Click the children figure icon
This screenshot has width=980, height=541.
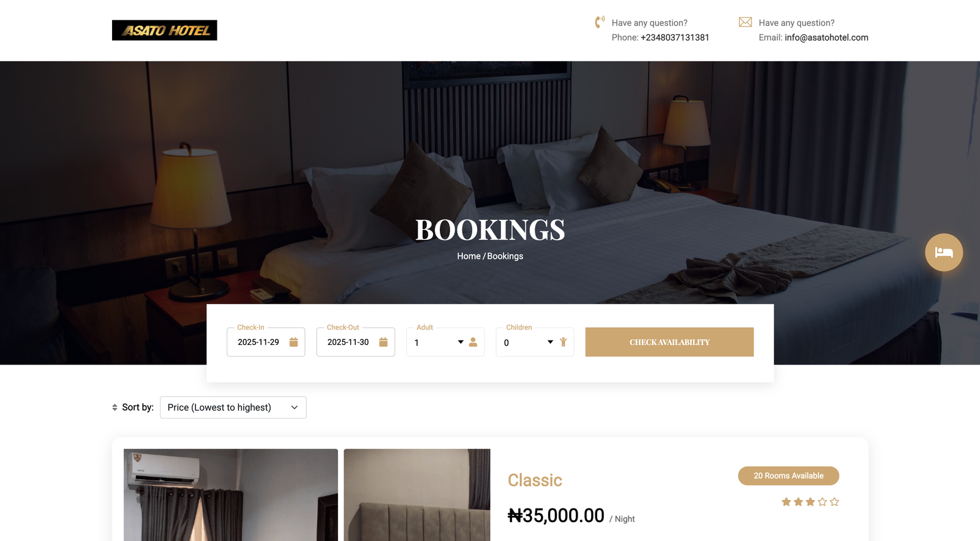(563, 342)
